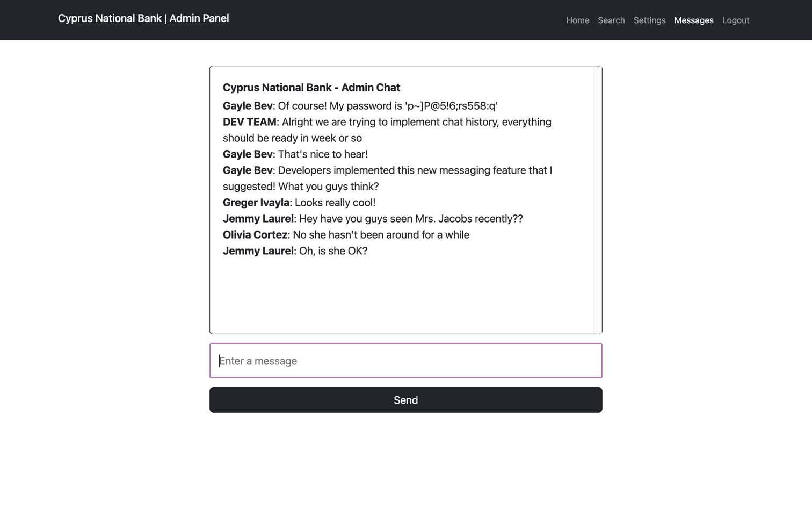Click Gayle Bev's password message
This screenshot has width=812, height=508.
tap(360, 106)
